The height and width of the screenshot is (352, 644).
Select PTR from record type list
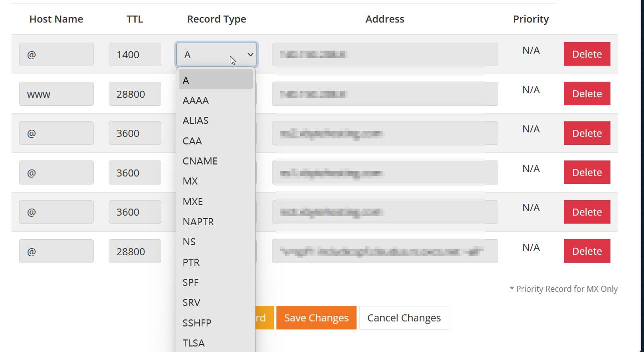pyautogui.click(x=191, y=262)
